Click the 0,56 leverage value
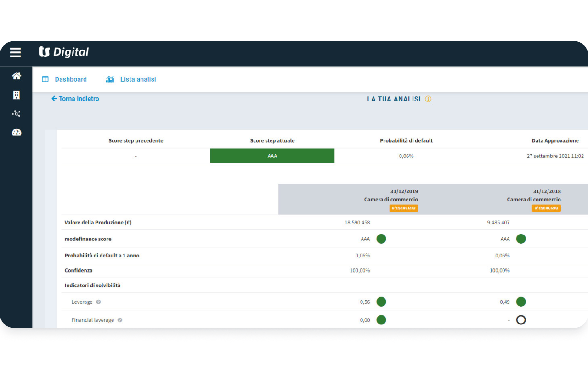The height and width of the screenshot is (369, 588). coord(365,302)
